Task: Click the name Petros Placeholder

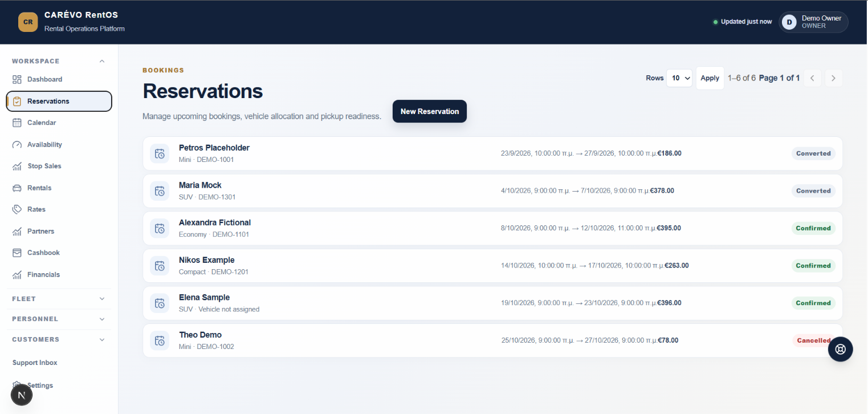Action: pyautogui.click(x=214, y=148)
